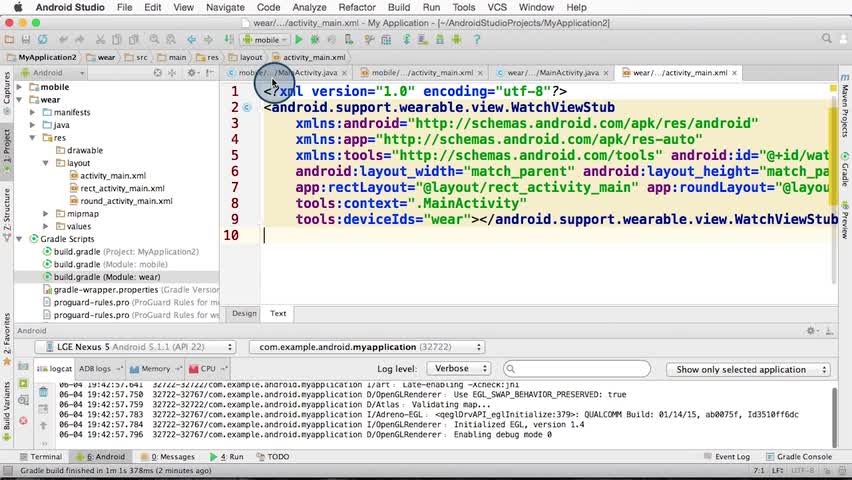
Task: Click the Attach debugger to process icon
Action: tap(349, 40)
